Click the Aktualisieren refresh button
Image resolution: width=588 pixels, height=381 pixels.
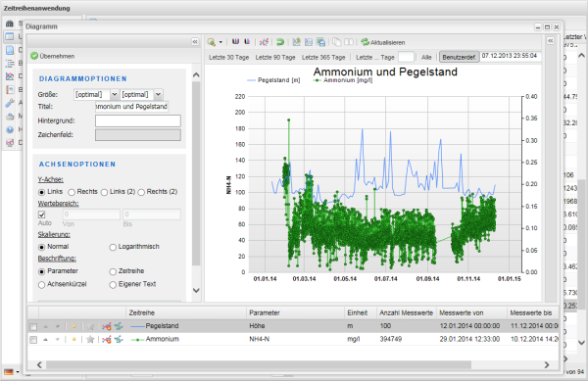click(383, 42)
